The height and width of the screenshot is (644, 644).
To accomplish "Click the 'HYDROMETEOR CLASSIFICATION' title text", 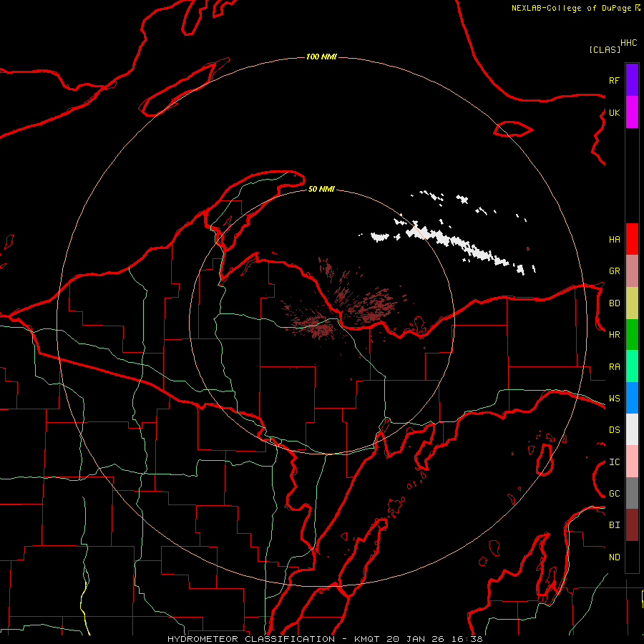I will (251, 639).
